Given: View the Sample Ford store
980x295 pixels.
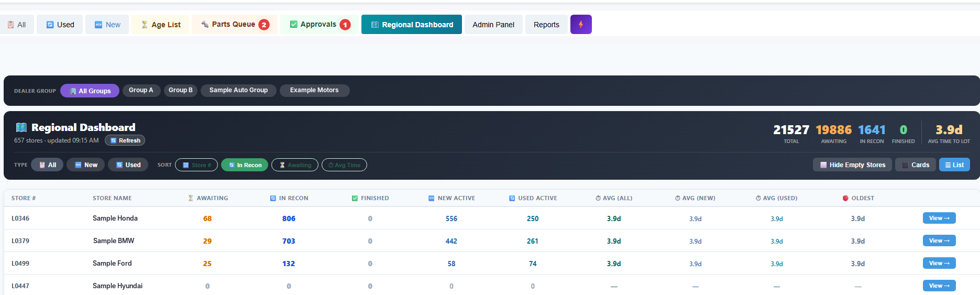Looking at the screenshot, I should (939, 263).
